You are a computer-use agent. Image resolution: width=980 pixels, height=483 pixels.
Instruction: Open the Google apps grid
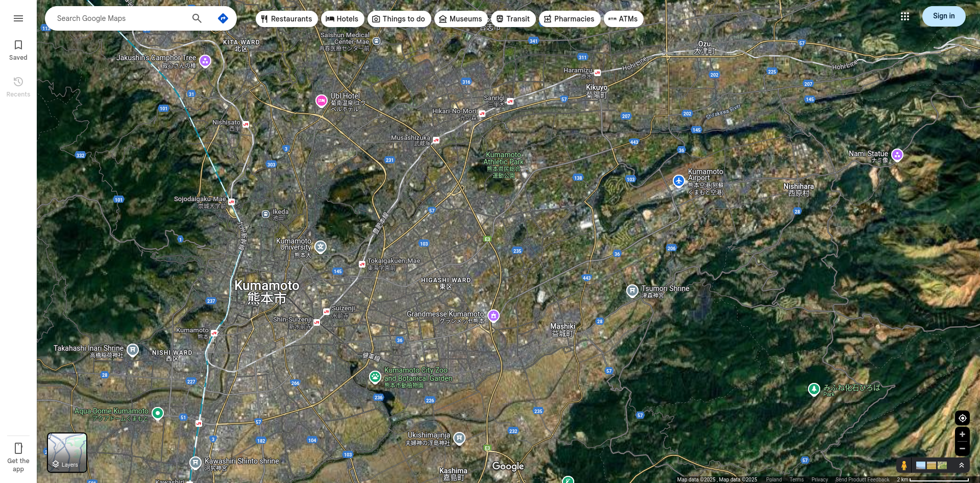click(x=904, y=16)
